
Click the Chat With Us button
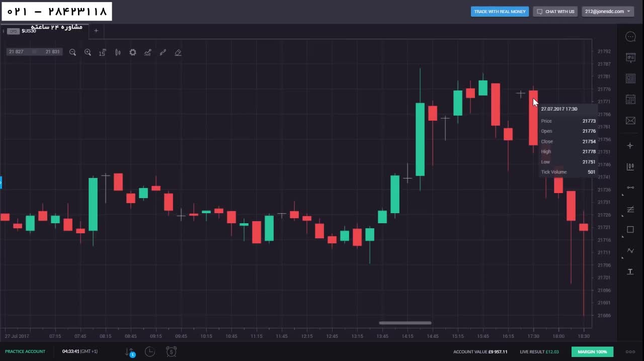(x=555, y=12)
